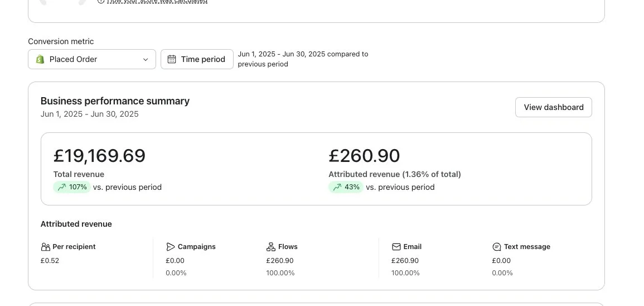Click 'vs. previous period' under Total revenue

point(127,187)
